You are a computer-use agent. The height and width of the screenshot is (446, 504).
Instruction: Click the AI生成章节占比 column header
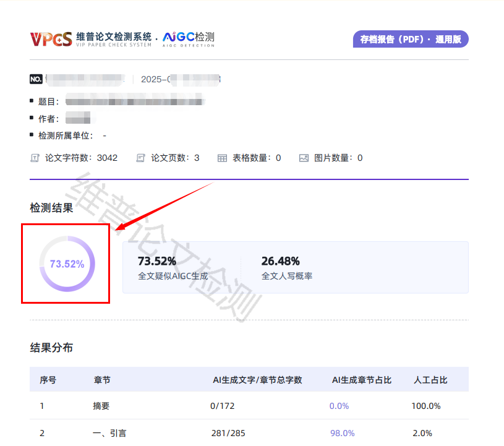362,380
